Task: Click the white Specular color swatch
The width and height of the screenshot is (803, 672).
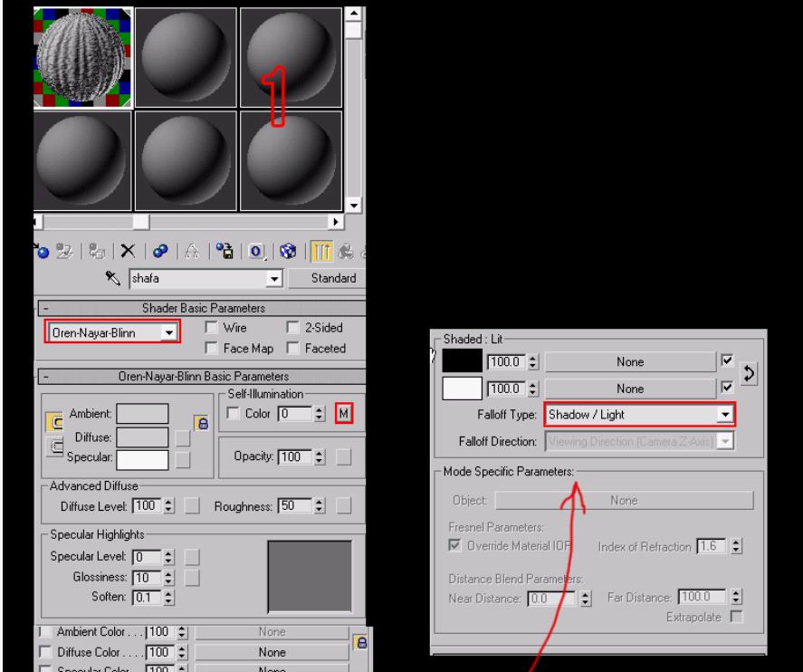Action: tap(142, 459)
